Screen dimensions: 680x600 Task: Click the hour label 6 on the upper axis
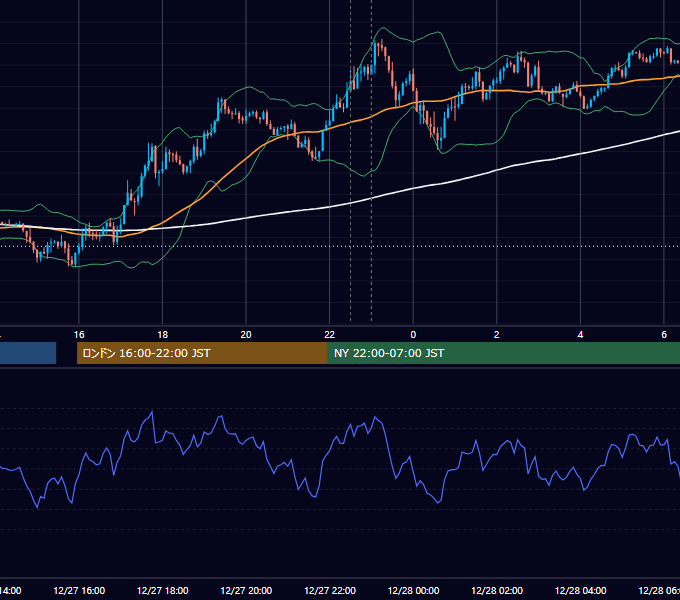(664, 335)
